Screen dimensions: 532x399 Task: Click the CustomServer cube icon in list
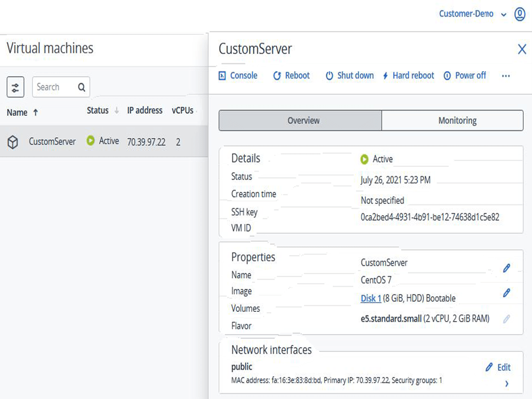click(x=13, y=142)
